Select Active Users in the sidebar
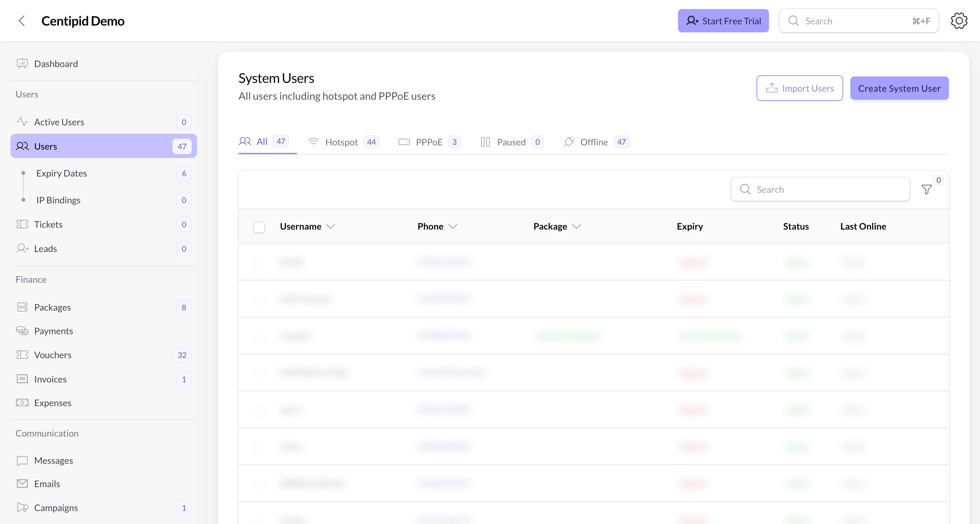Viewport: 980px width, 524px height. tap(59, 122)
